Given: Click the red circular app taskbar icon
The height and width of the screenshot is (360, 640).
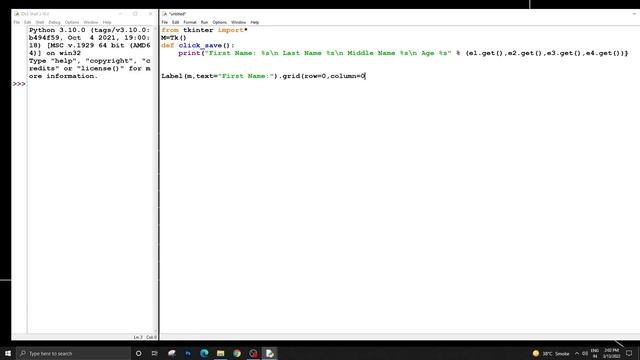Looking at the screenshot, I should (253, 353).
